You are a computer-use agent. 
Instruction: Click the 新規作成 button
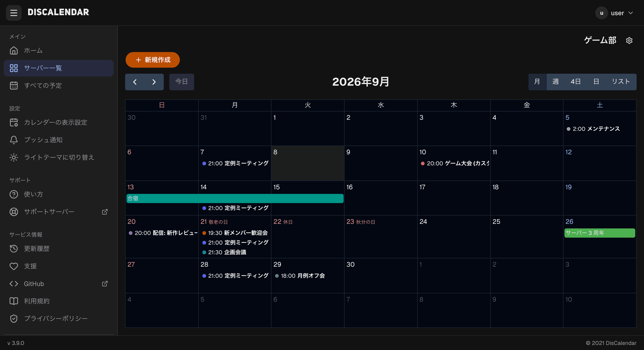[x=153, y=60]
